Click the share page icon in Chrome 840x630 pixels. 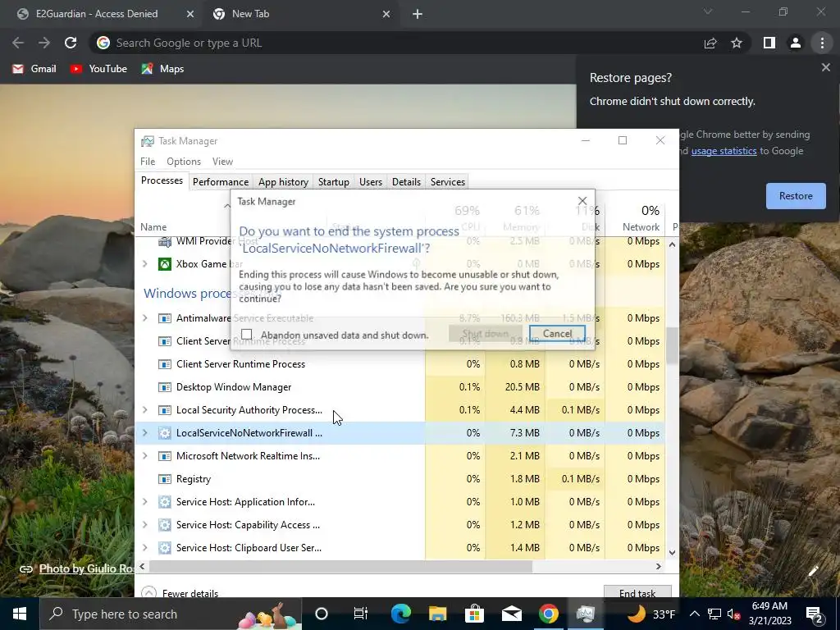(x=710, y=43)
